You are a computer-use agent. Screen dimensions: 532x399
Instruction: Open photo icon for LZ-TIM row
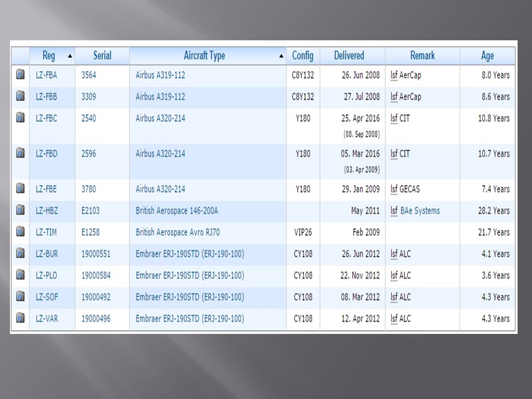[20, 231]
